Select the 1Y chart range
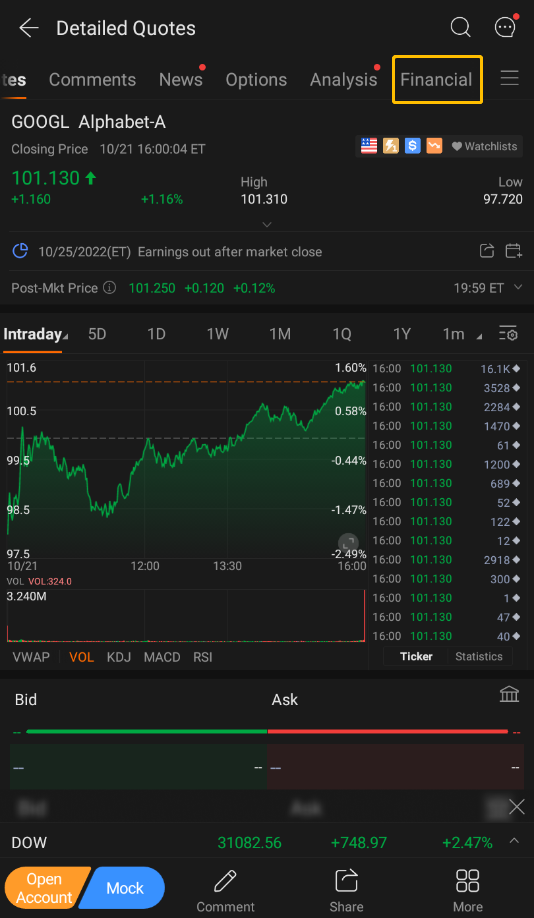This screenshot has height=918, width=534. (x=402, y=334)
